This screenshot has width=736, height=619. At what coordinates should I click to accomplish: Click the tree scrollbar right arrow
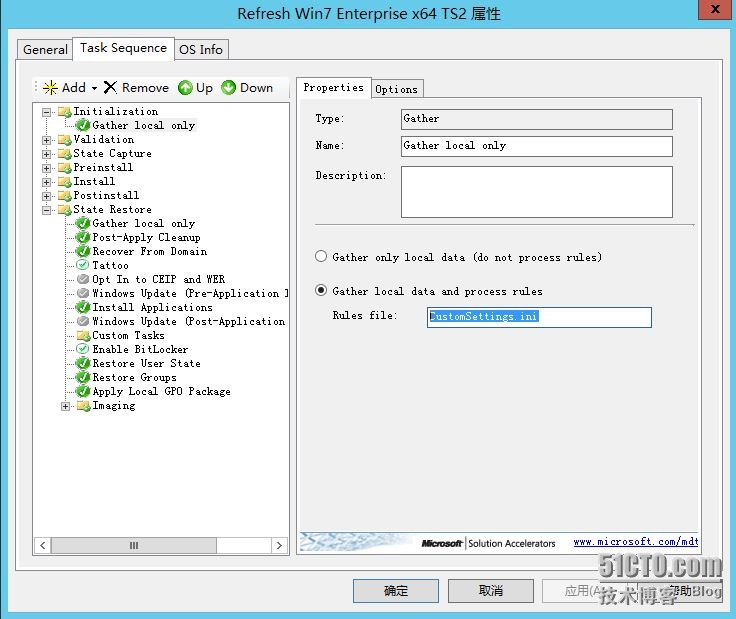click(x=279, y=545)
